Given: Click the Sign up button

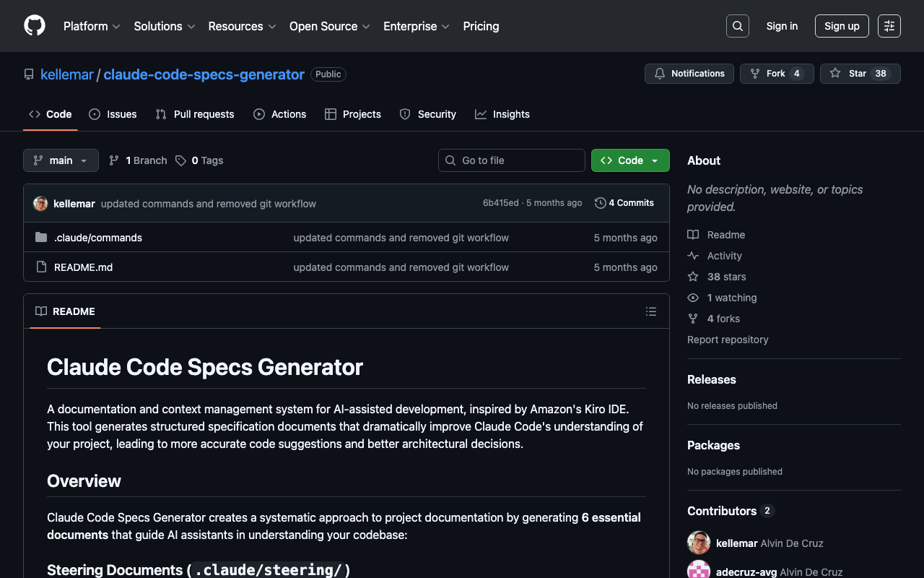Looking at the screenshot, I should (842, 26).
